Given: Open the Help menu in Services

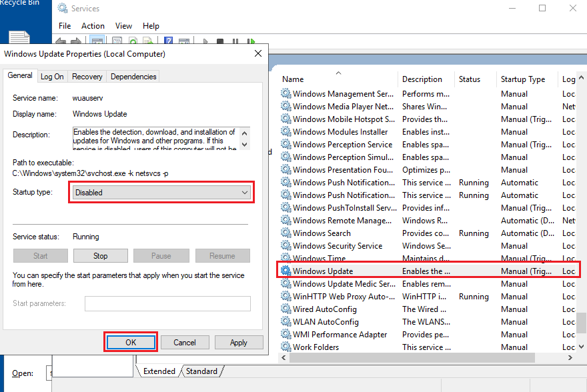Looking at the screenshot, I should (151, 26).
